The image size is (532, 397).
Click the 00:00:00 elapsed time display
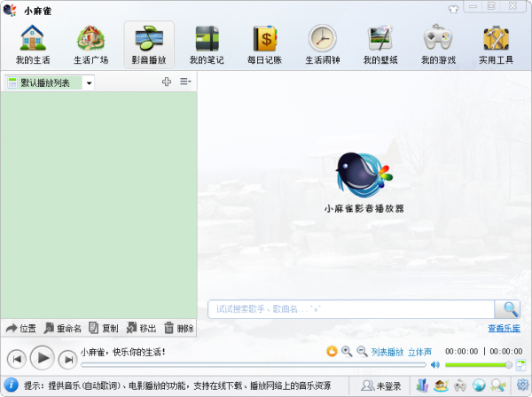click(461, 352)
